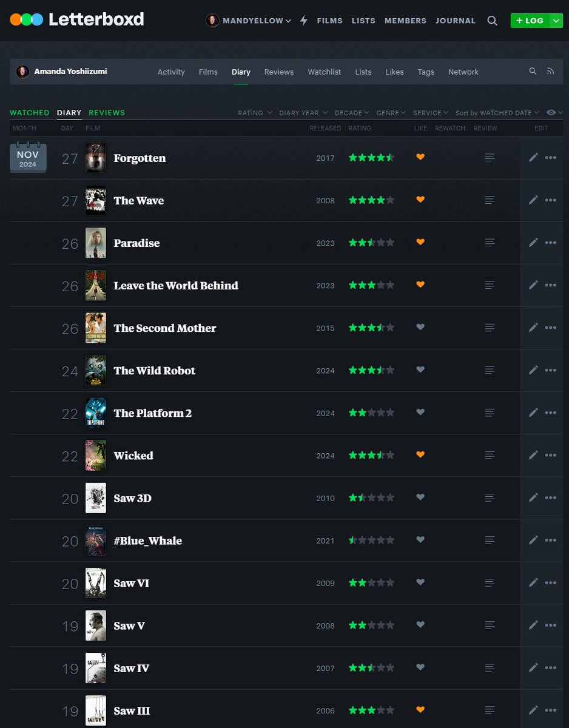Search within Amanda Yoshiizumi's profile

click(x=533, y=71)
